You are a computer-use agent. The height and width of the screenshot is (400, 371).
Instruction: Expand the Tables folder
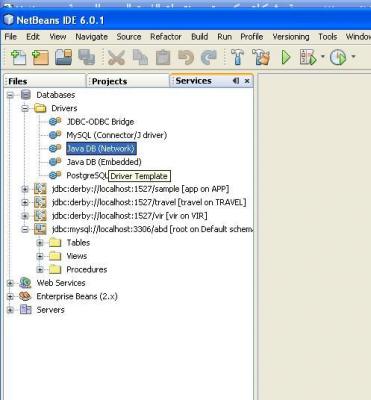(40, 243)
